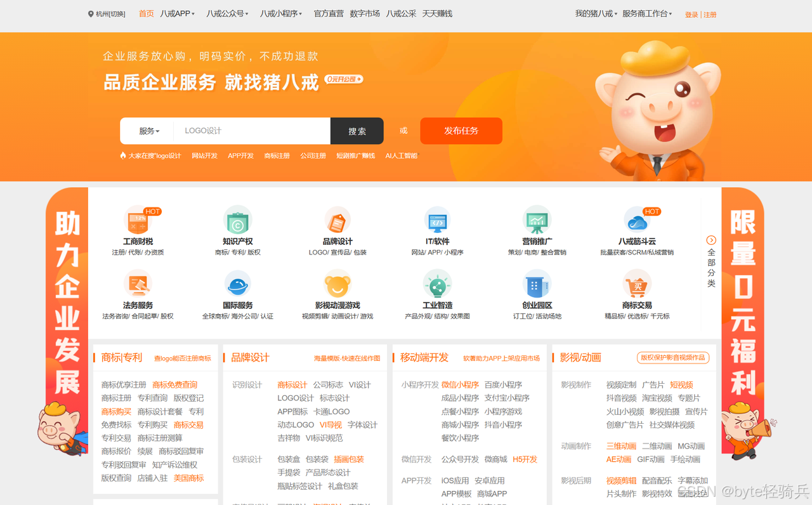This screenshot has width=812, height=505.
Task: Switch city via 杭州[切换]
Action: [x=110, y=14]
